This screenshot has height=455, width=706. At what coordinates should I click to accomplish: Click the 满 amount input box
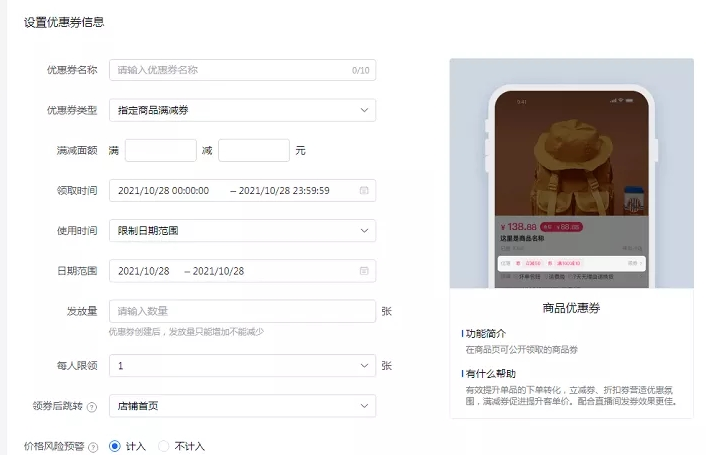pyautogui.click(x=161, y=150)
